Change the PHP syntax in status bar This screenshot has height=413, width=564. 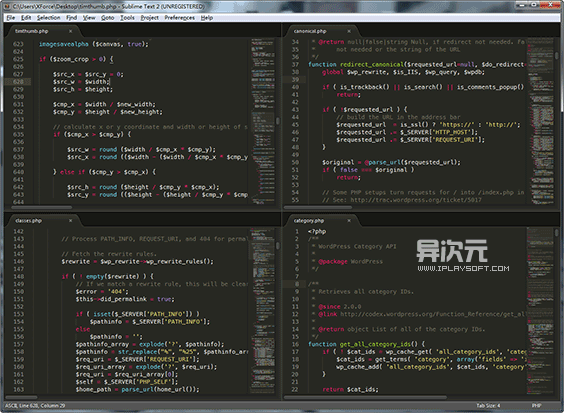[x=536, y=405]
